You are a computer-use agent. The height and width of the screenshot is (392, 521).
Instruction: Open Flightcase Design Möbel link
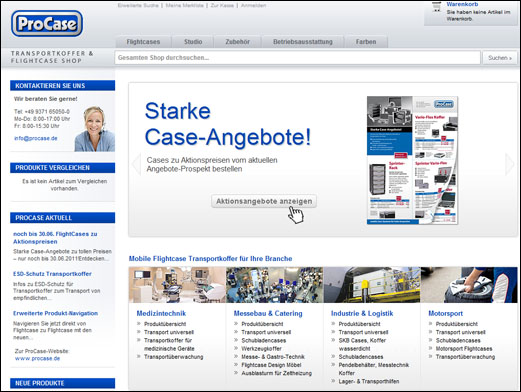[x=271, y=365]
